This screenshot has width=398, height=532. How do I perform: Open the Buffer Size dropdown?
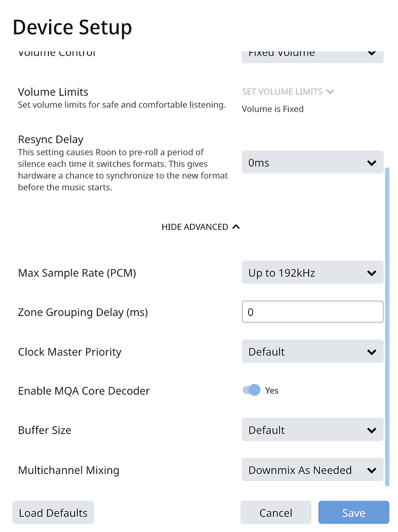[x=312, y=430]
